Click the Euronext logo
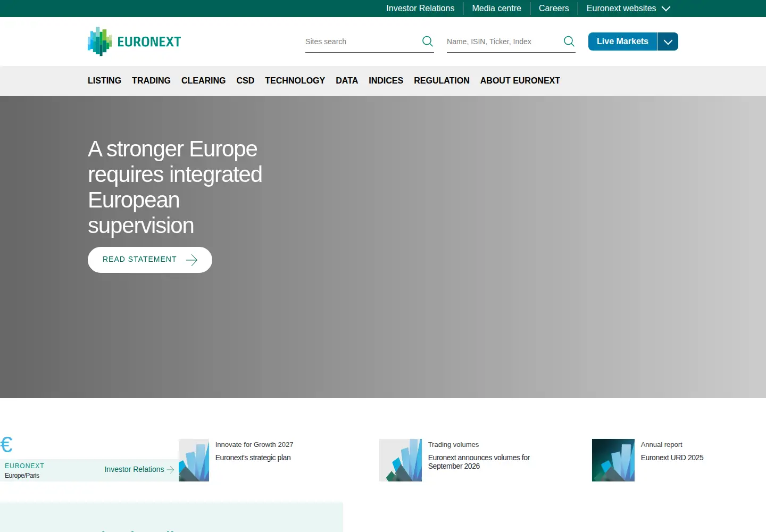 coord(134,41)
